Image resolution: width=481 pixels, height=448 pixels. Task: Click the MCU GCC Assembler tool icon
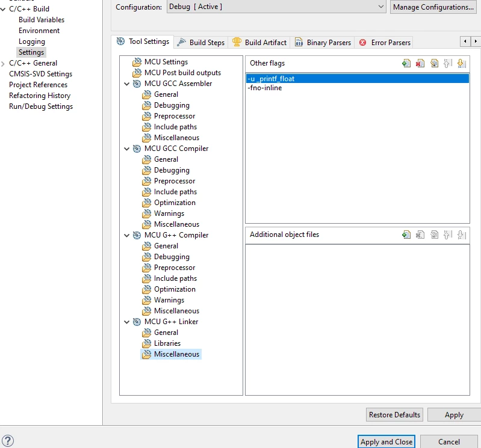pyautogui.click(x=137, y=84)
